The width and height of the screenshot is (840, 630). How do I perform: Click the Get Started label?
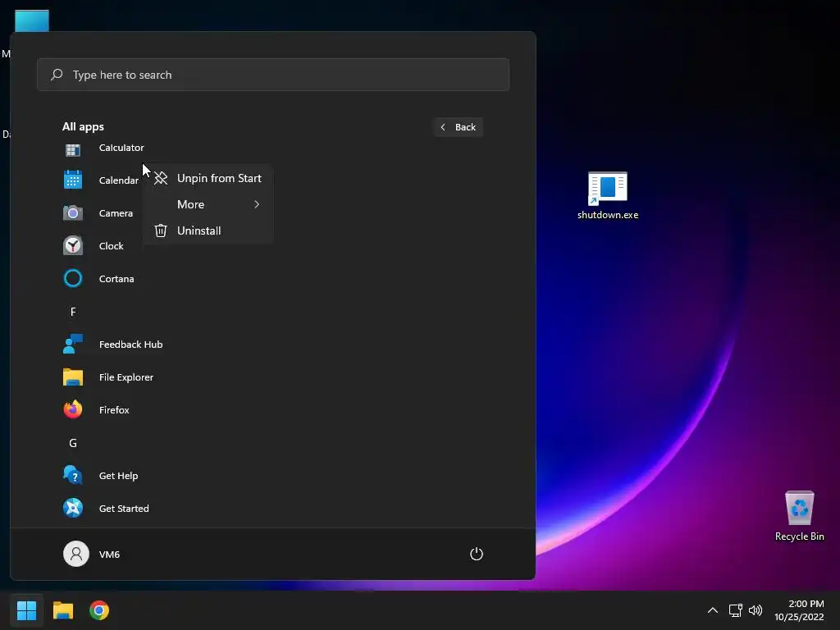click(x=124, y=508)
